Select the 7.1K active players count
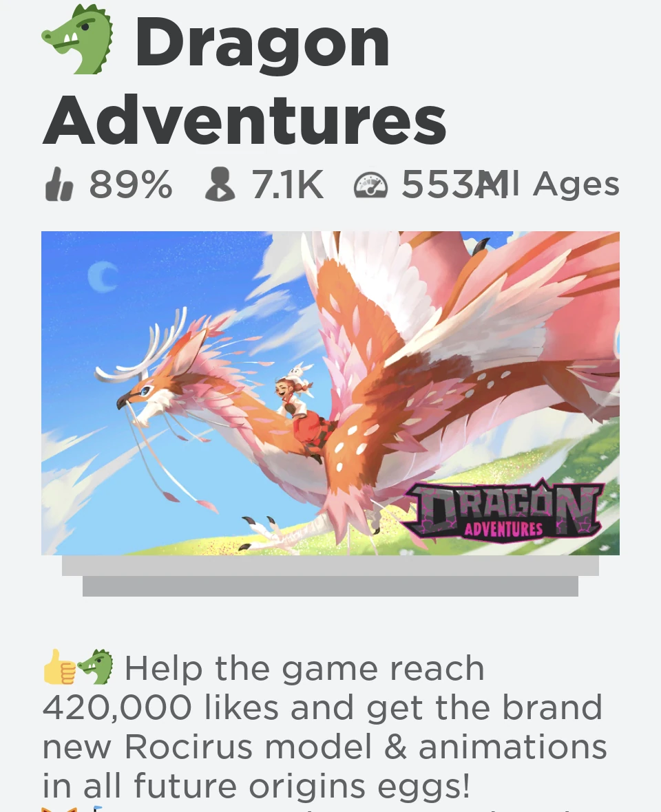This screenshot has width=661, height=812. [x=288, y=185]
